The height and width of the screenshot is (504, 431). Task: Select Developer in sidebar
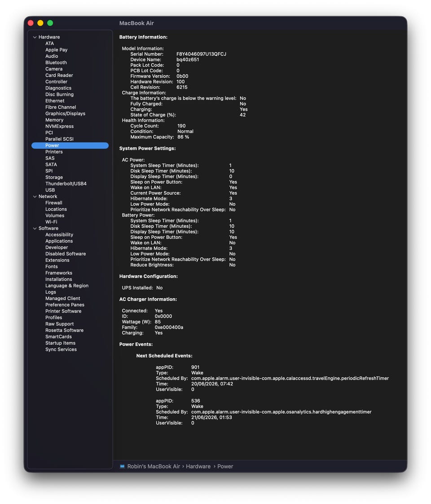[x=57, y=248]
